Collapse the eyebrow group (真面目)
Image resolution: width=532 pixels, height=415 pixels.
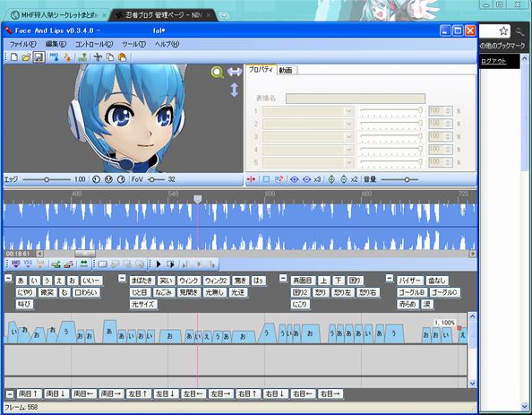pyautogui.click(x=283, y=279)
